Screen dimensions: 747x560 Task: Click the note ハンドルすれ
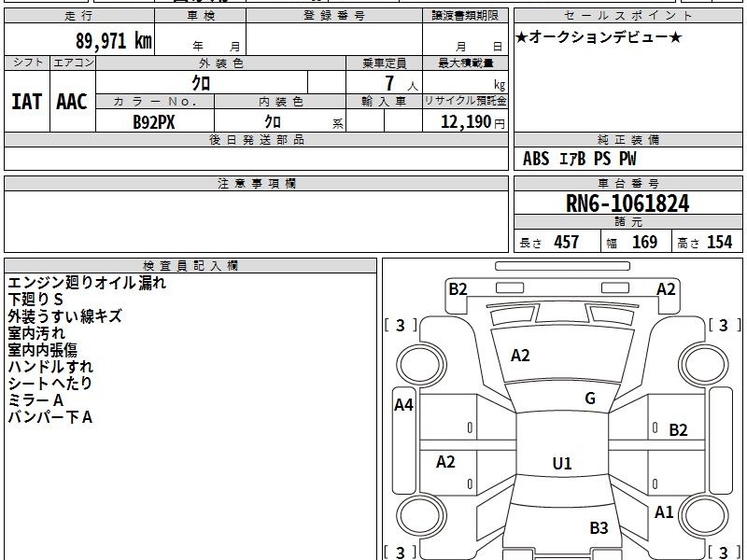pyautogui.click(x=50, y=367)
